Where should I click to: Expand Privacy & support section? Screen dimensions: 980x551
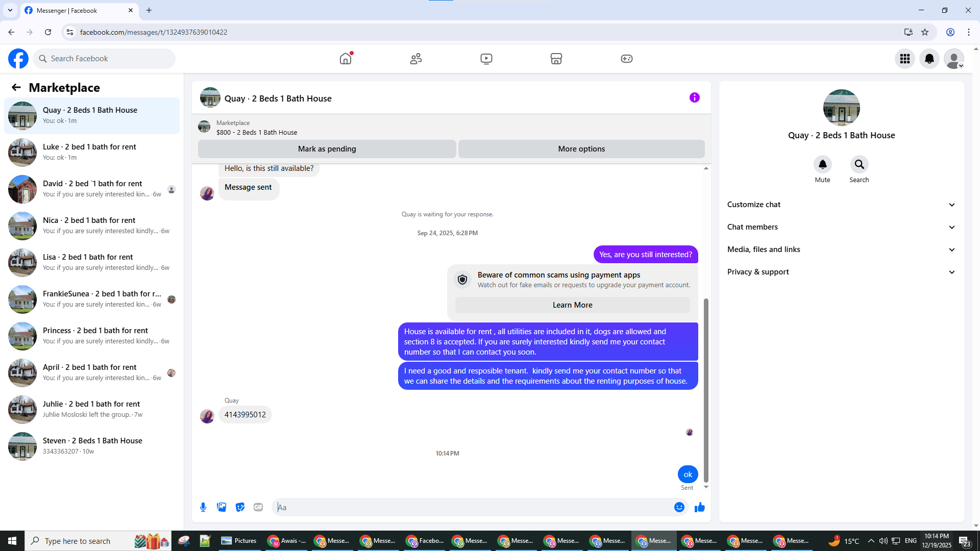click(841, 272)
